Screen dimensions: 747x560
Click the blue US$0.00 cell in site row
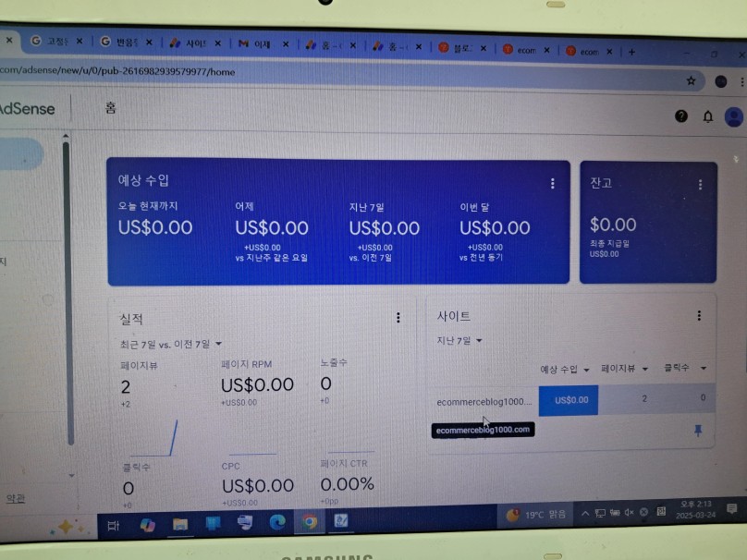click(x=569, y=400)
